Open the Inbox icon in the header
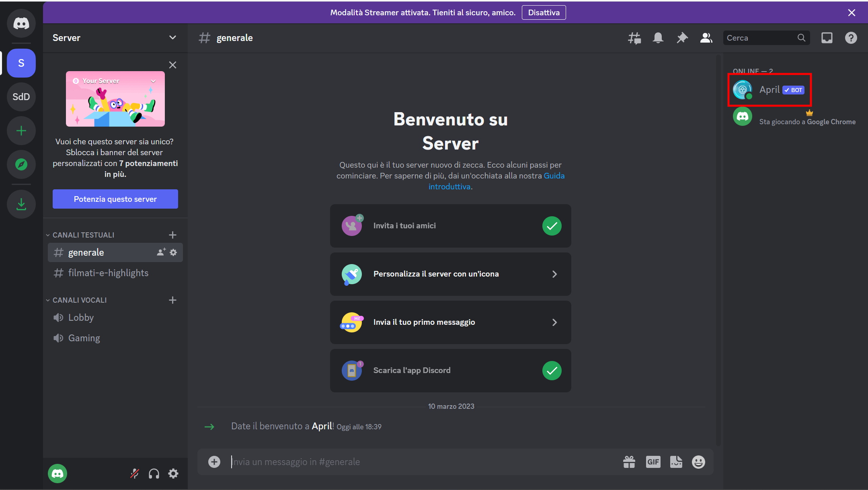Image resolution: width=868 pixels, height=490 pixels. (827, 38)
